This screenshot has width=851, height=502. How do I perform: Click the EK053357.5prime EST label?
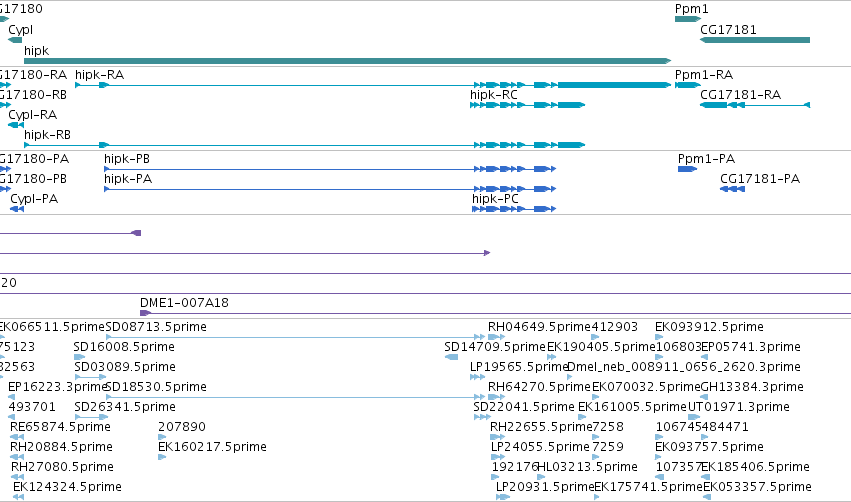758,487
